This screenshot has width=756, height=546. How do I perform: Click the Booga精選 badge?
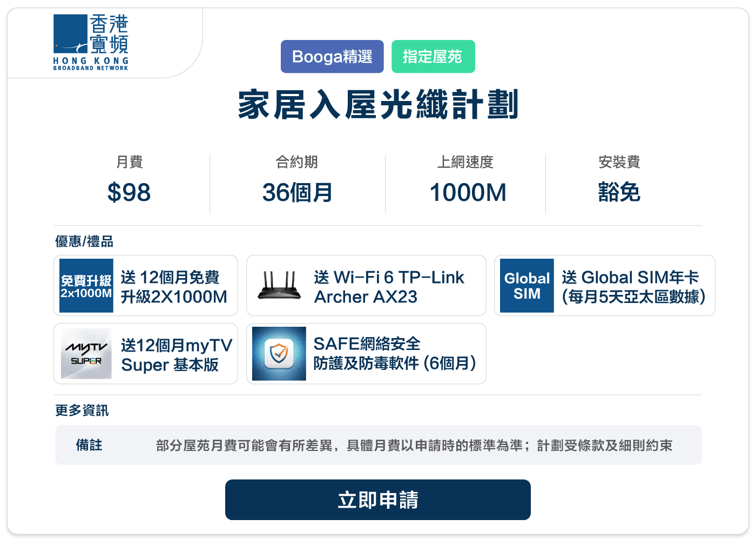point(332,56)
